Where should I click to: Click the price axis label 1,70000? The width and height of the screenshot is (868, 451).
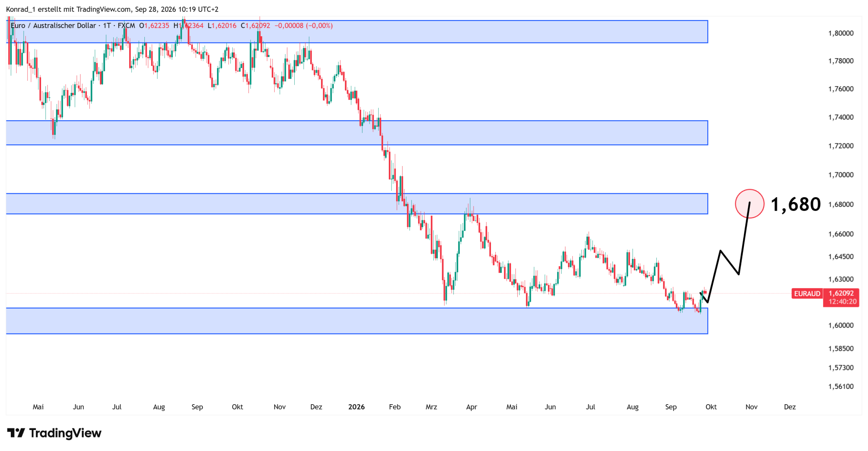[841, 175]
